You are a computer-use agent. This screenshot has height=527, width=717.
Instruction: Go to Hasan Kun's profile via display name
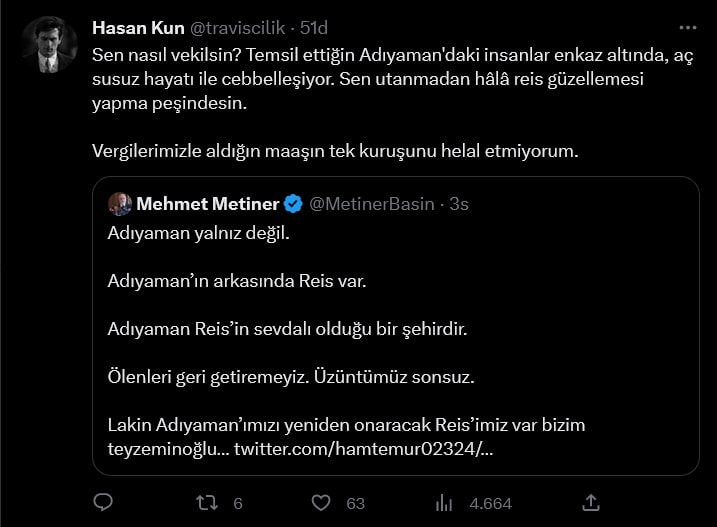tap(130, 27)
